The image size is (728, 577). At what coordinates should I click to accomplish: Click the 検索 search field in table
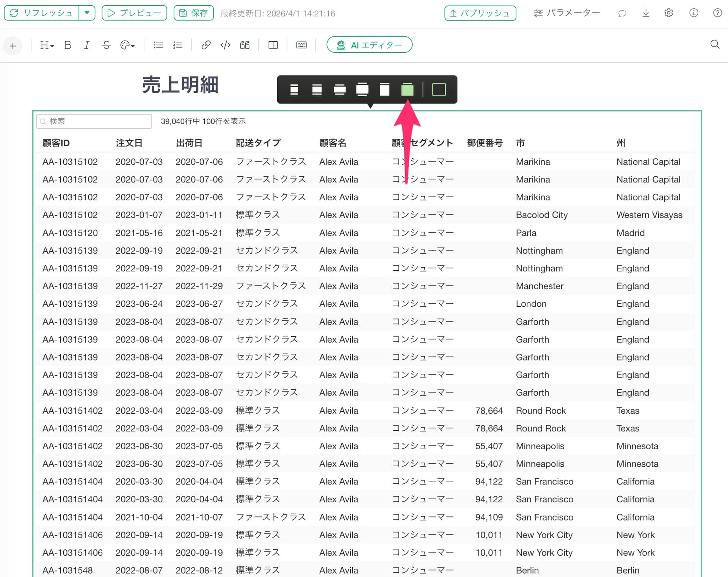coord(95,121)
